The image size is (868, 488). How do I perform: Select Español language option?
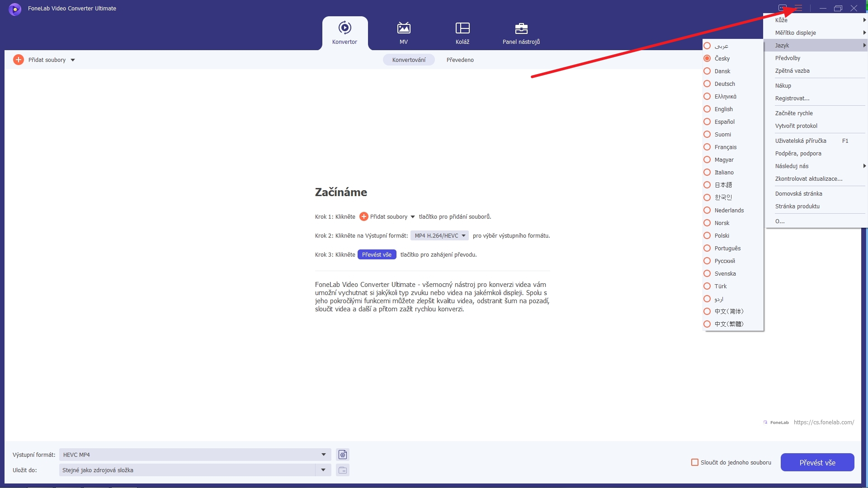pyautogui.click(x=733, y=122)
